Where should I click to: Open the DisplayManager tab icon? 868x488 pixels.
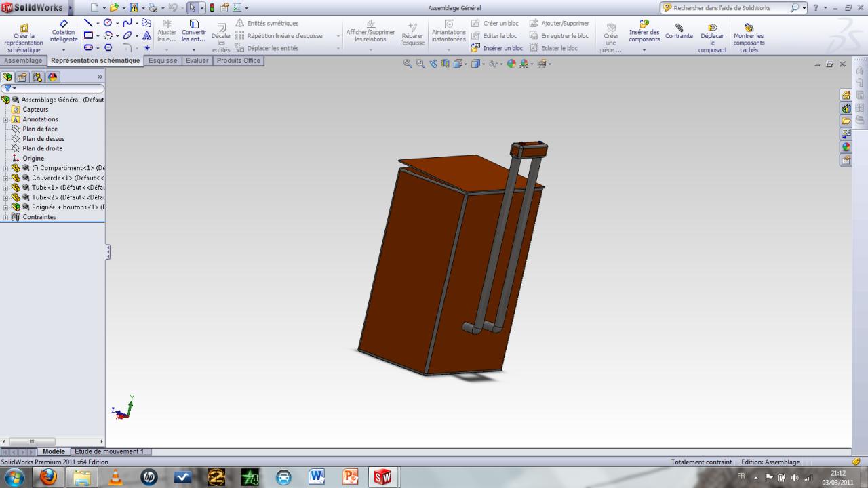(52, 77)
